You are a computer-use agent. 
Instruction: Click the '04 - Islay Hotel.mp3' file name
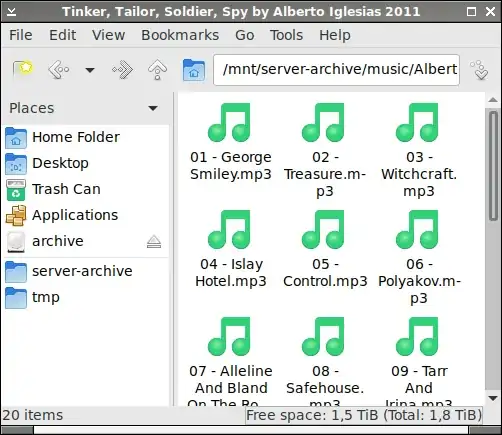pos(231,273)
